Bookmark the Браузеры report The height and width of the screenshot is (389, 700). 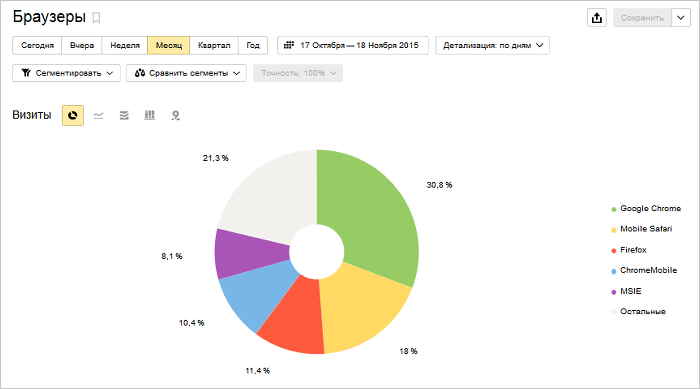point(96,18)
